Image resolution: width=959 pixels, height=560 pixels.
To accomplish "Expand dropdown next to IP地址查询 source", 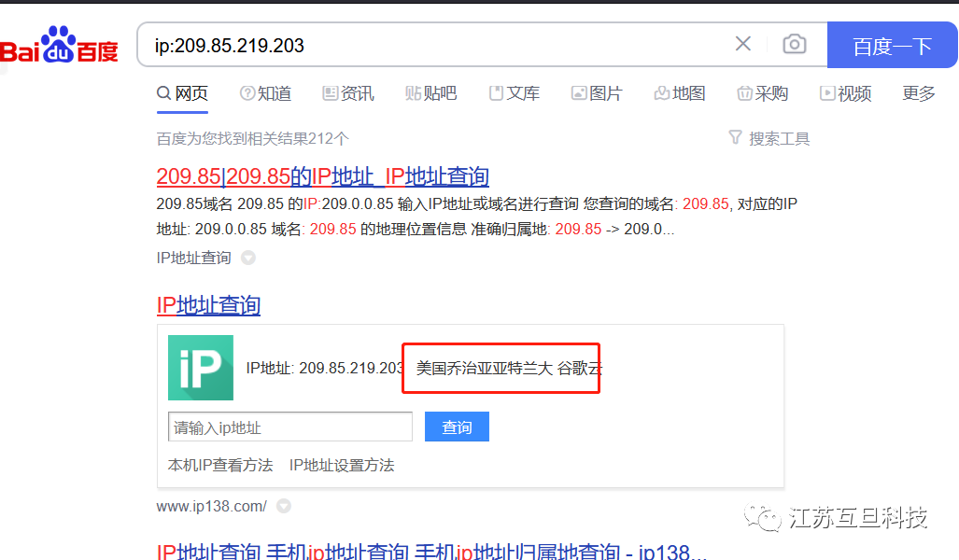I will pyautogui.click(x=248, y=259).
